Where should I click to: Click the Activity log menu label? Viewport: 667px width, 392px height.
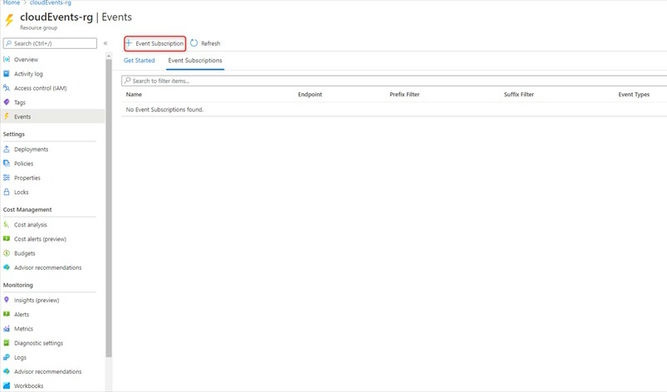29,74
